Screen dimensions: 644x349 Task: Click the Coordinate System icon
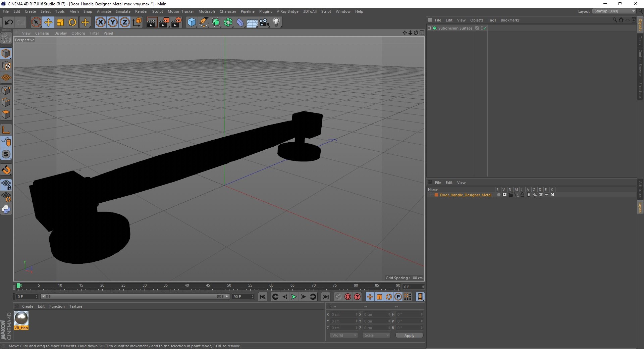pyautogui.click(x=137, y=22)
